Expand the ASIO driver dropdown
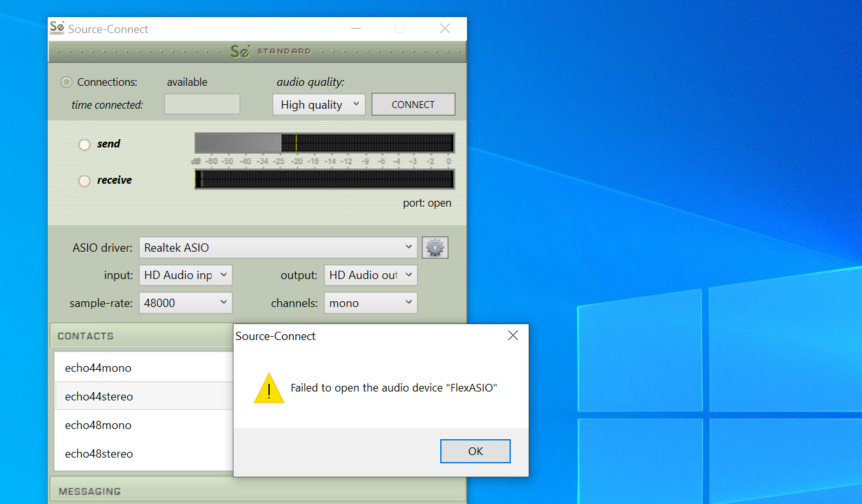 click(278, 248)
